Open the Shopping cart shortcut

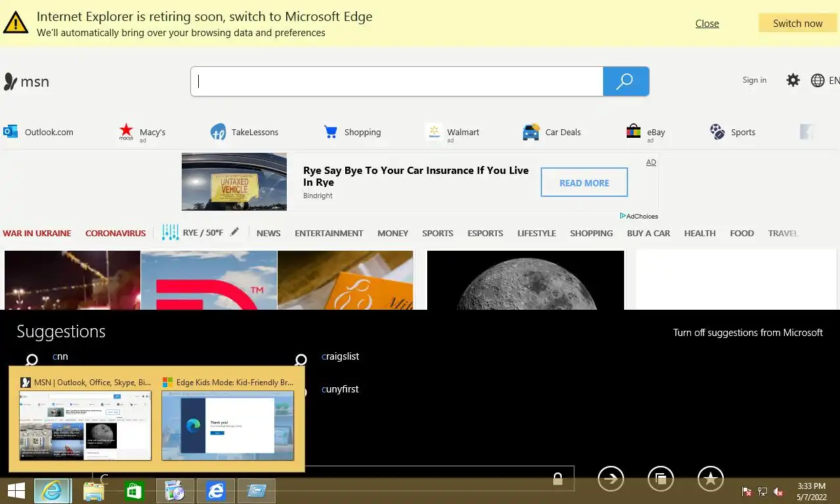tap(352, 132)
